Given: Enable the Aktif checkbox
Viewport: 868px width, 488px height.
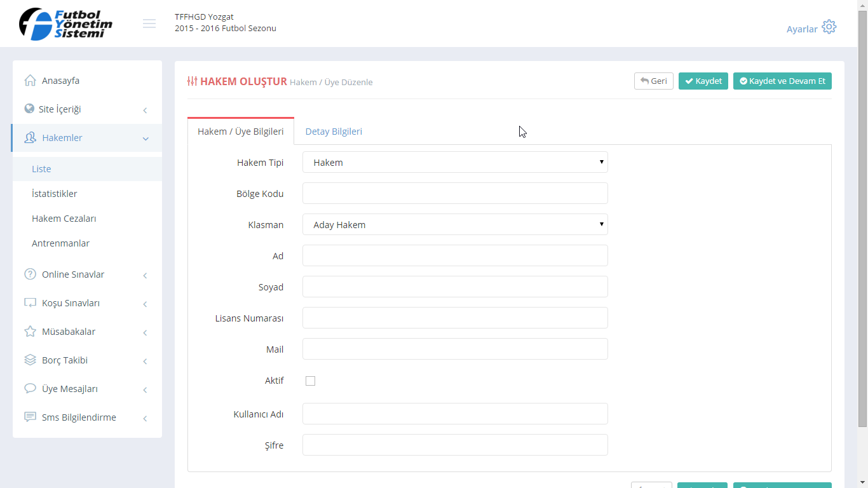Looking at the screenshot, I should click(x=310, y=381).
